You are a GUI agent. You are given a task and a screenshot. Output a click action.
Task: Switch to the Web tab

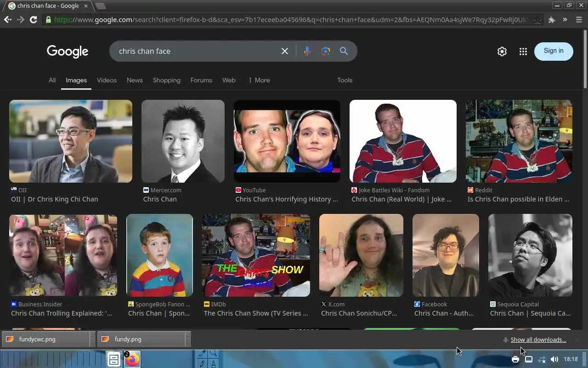(229, 80)
